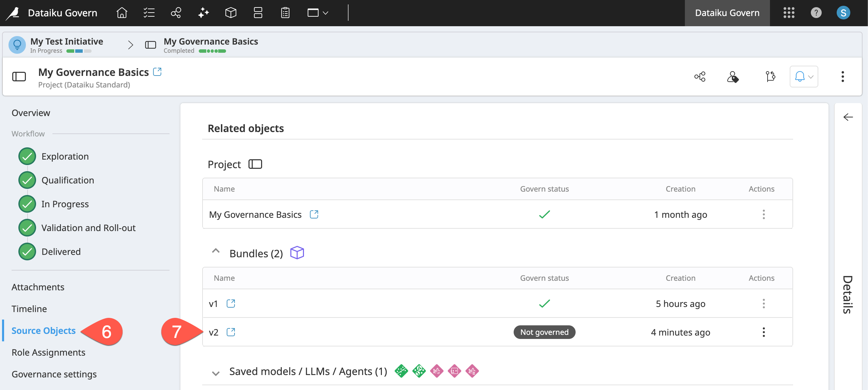
Task: Open the Delivered workflow step
Action: [61, 252]
